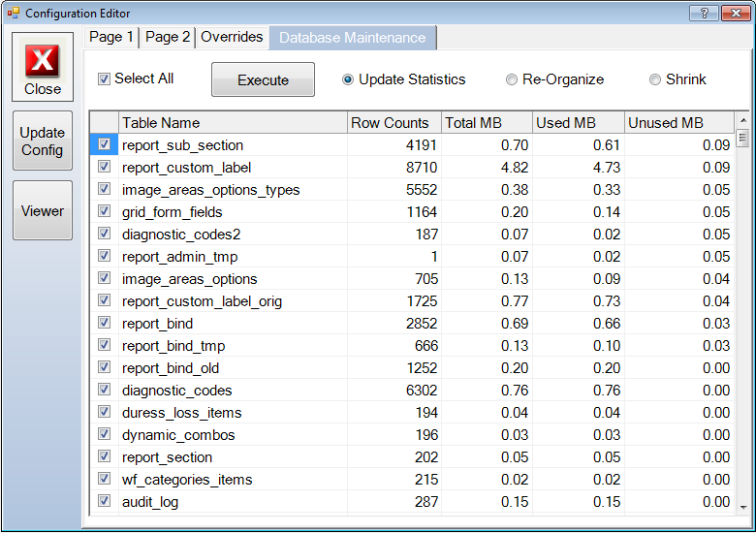Screen dimensions: 756x533
Task: Click the red X Close button
Action: (x=43, y=67)
